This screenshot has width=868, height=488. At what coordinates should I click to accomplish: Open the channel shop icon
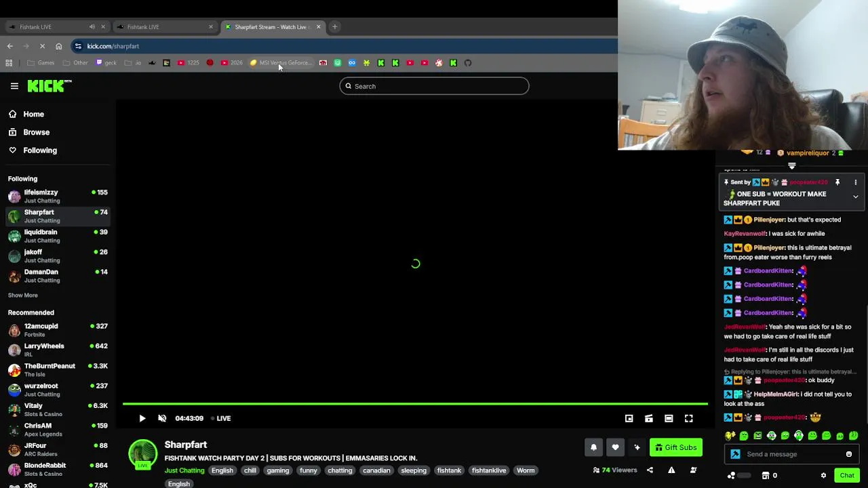[x=766, y=476]
